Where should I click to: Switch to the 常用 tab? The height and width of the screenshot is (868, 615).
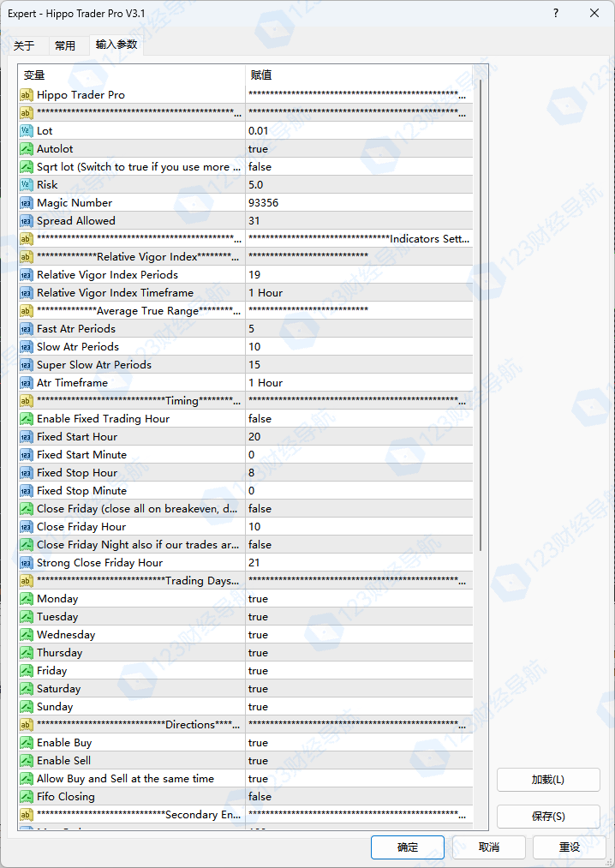click(65, 46)
